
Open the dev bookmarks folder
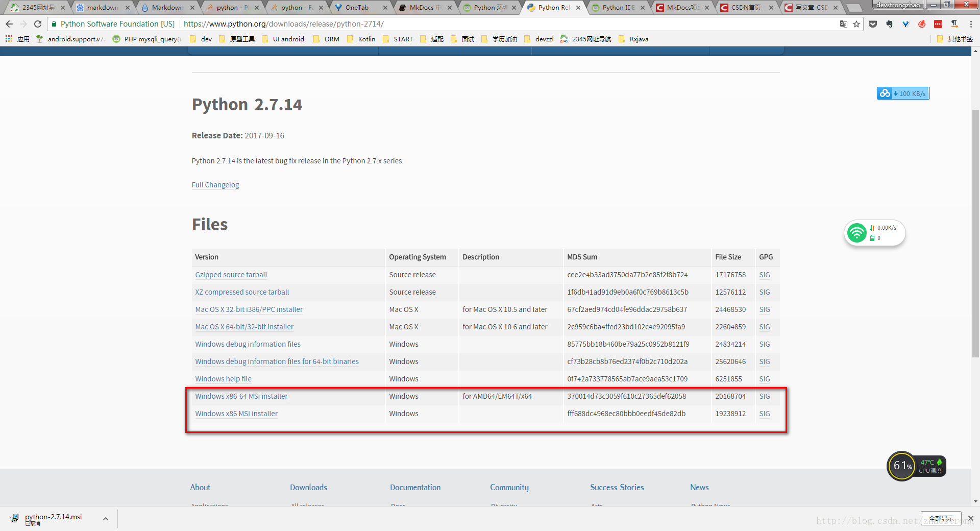coord(201,39)
